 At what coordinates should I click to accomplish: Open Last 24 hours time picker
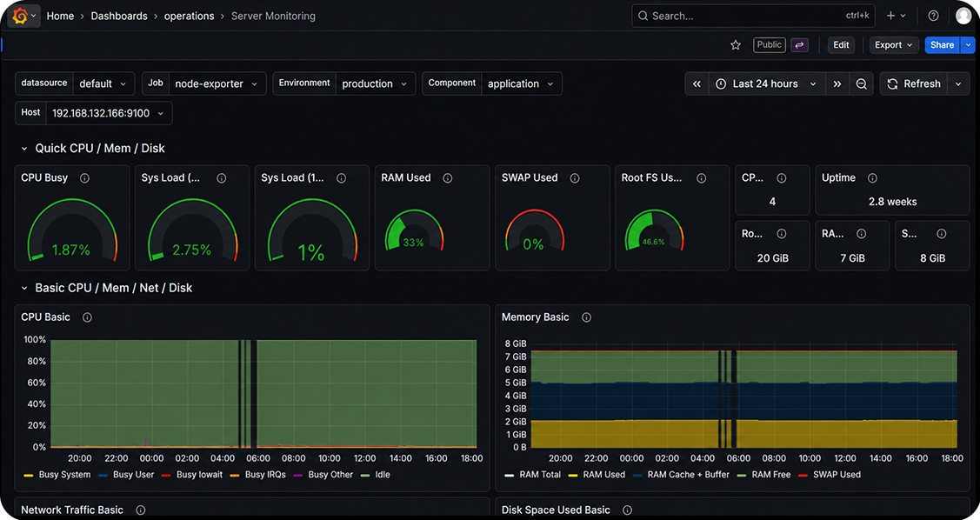coord(766,83)
